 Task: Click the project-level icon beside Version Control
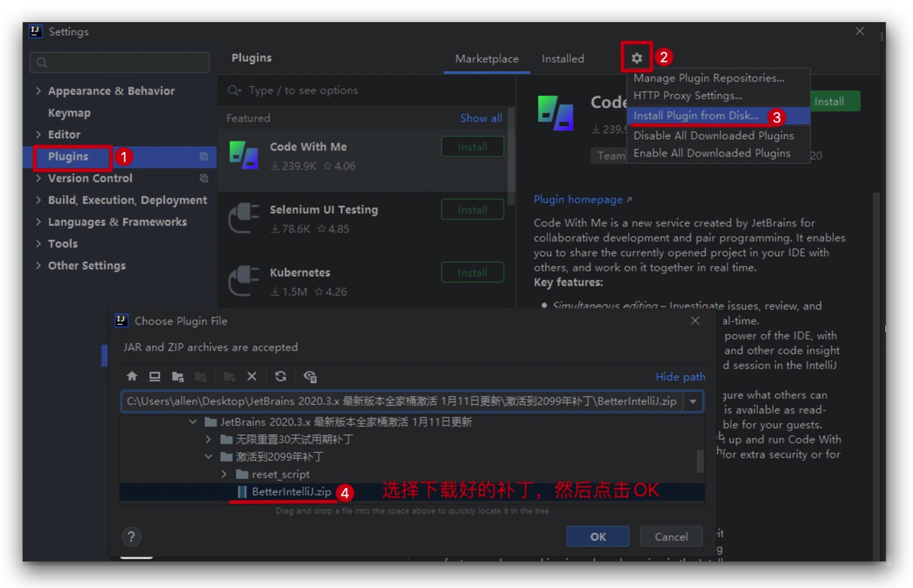point(204,178)
